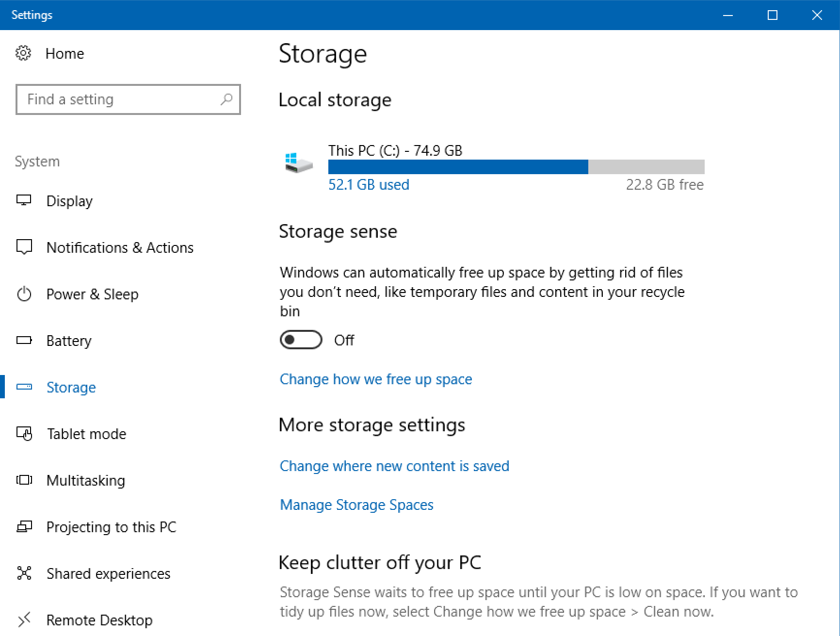The width and height of the screenshot is (840, 636).
Task: Click the 52.1 GB used link
Action: tap(369, 184)
